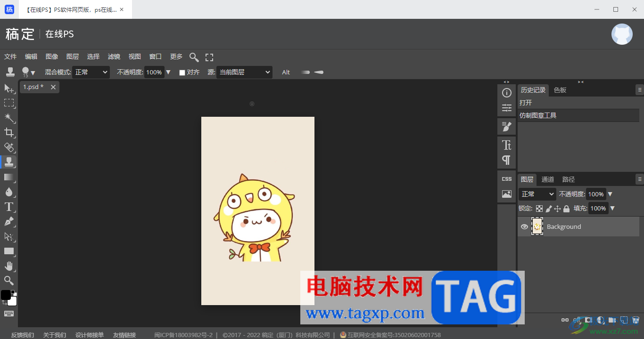Screen dimensions: 644x339
Task: Close the 1.psd document tab
Action: click(53, 87)
